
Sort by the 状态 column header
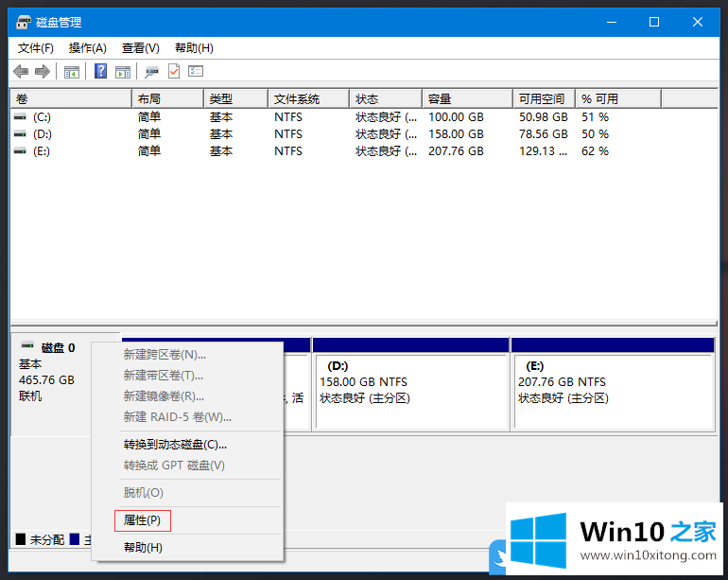(386, 99)
